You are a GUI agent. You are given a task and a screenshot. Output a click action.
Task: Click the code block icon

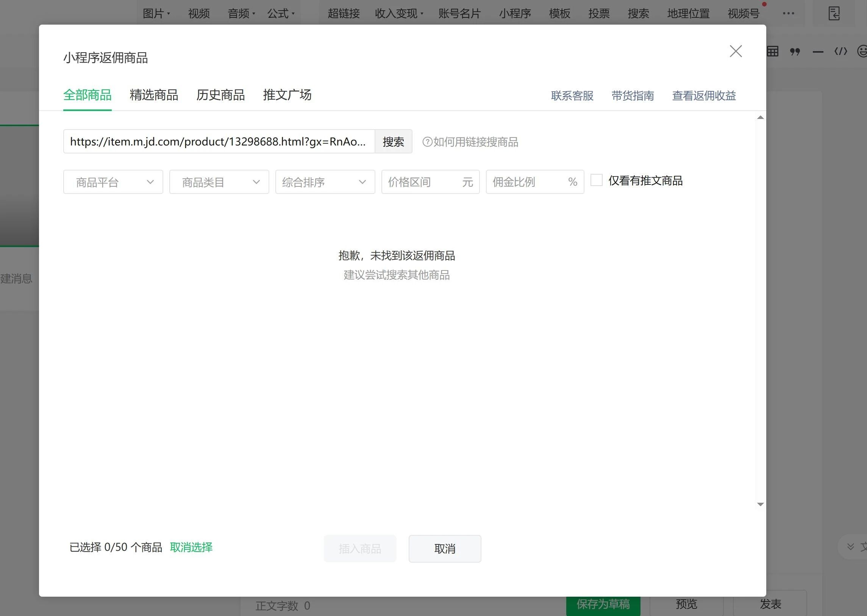click(840, 52)
